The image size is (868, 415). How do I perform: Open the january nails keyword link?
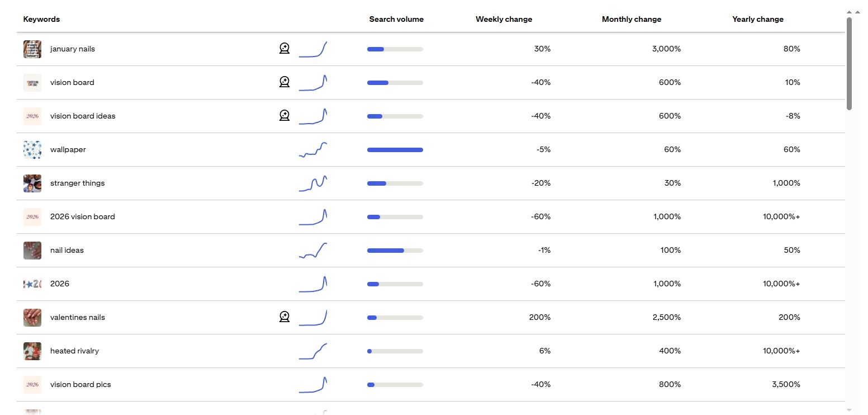(73, 49)
